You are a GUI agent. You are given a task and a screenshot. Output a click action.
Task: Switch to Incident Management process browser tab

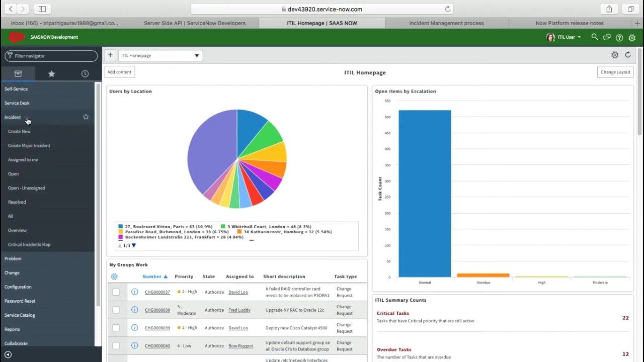[x=446, y=23]
